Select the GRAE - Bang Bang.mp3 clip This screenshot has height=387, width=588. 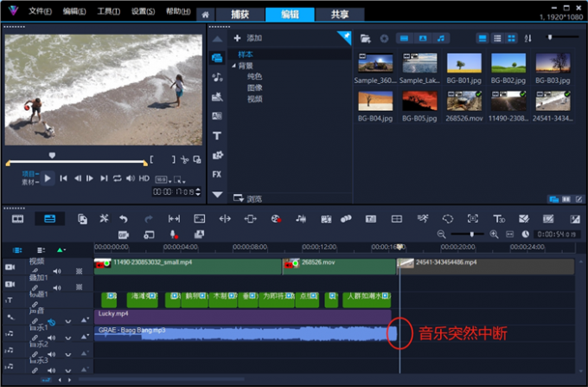[x=246, y=333]
